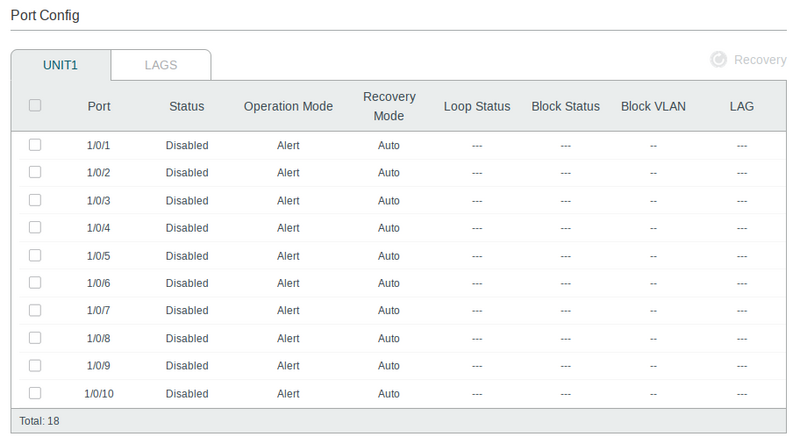This screenshot has height=444, width=800.
Task: Tick the checkbox for port 1/0/4
Action: tap(35, 227)
